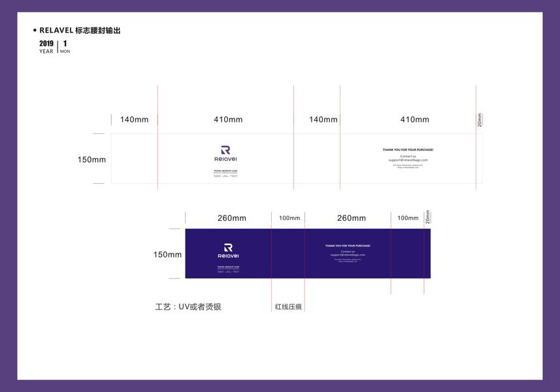Click the Relavel logo on the white band

point(225,154)
